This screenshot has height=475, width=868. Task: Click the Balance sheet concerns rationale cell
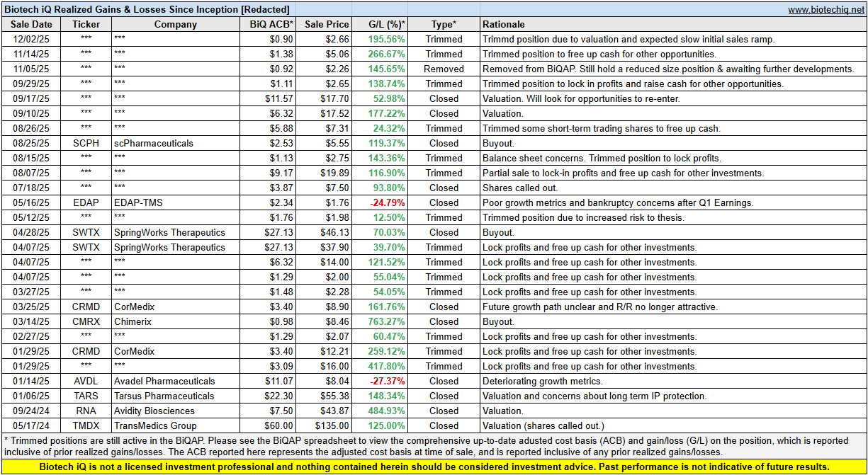[673, 158]
